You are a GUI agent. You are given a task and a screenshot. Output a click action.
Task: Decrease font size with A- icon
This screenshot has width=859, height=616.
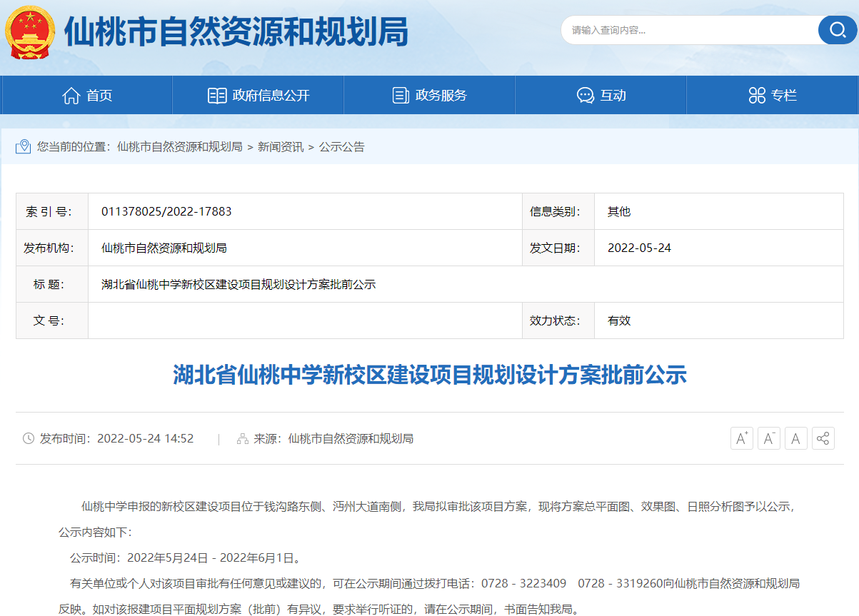point(768,438)
